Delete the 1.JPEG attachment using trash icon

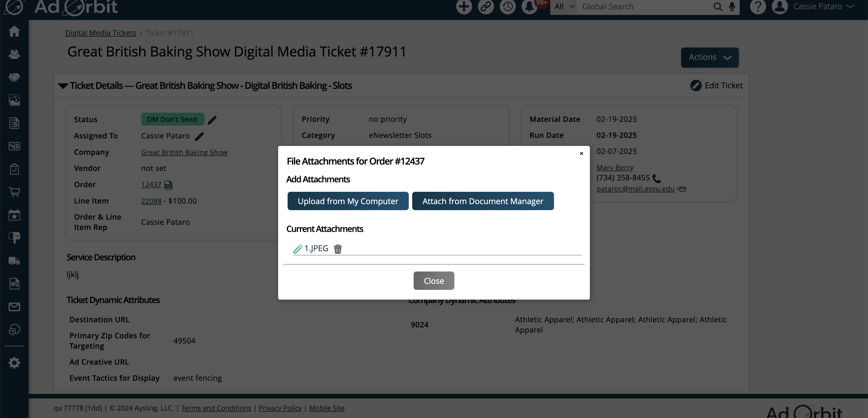click(x=338, y=248)
